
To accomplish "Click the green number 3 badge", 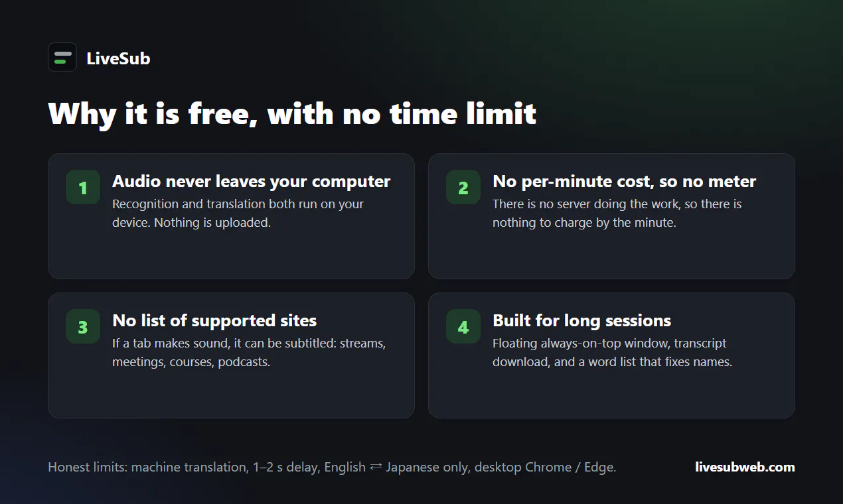I will (x=83, y=327).
